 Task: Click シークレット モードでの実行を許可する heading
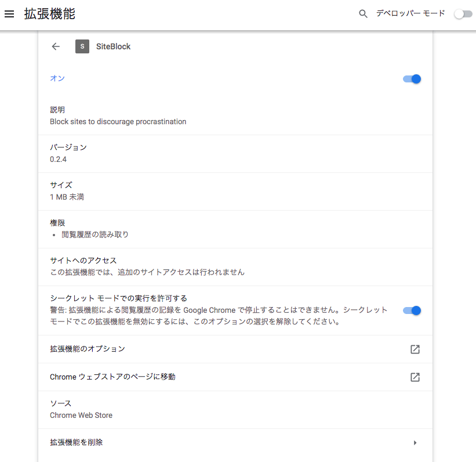[118, 298]
